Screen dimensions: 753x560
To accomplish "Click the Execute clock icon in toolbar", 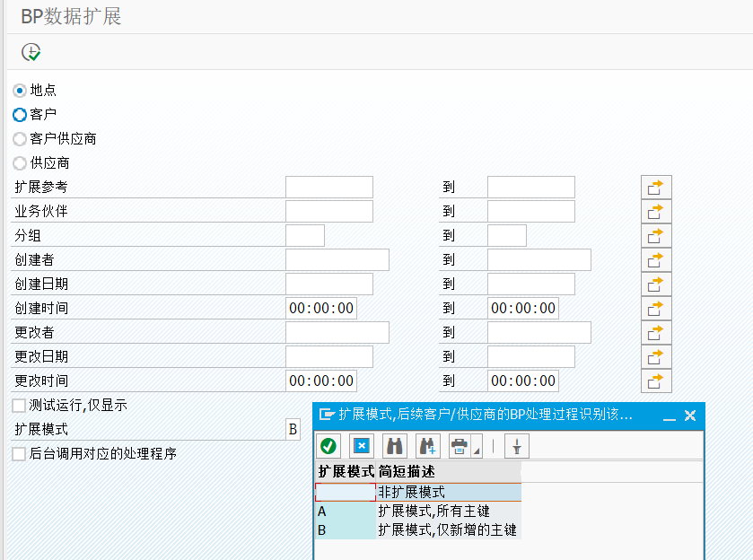I will [31, 52].
